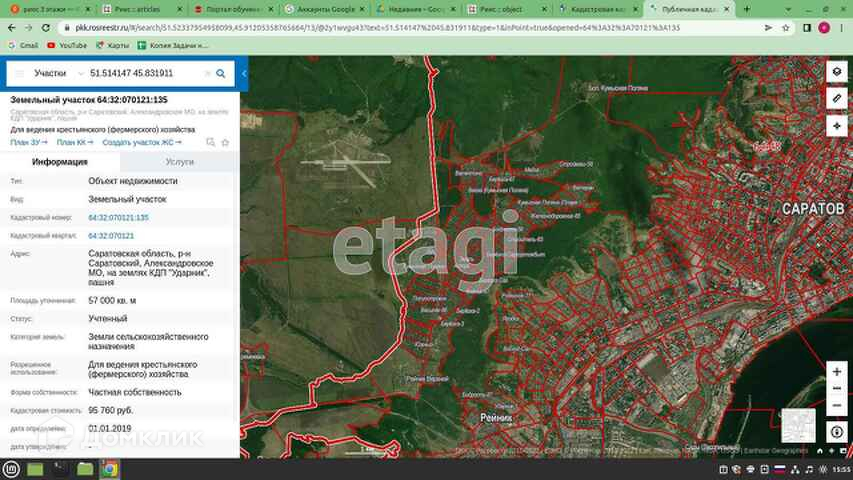Open the terminal from taskbar
The height and width of the screenshot is (480, 853).
(60, 469)
